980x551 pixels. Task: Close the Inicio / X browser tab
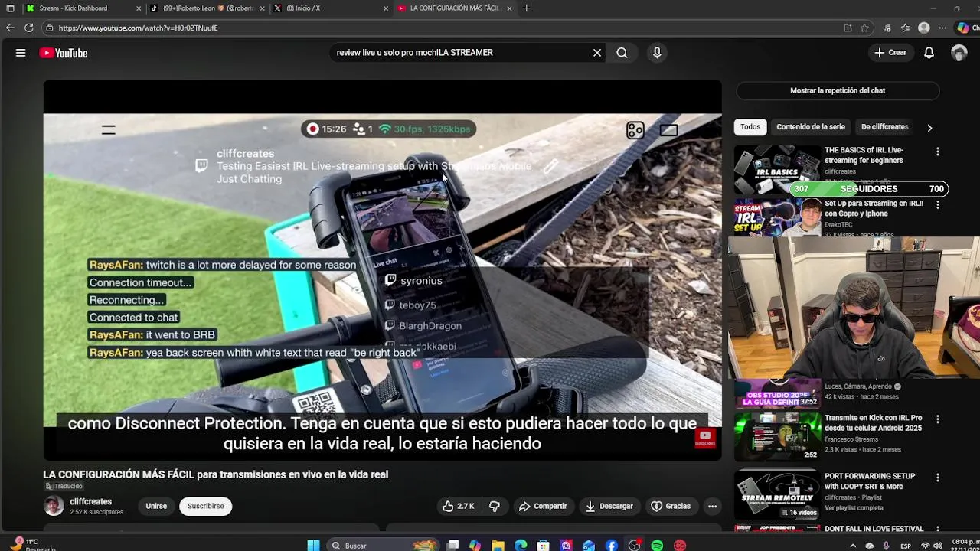click(386, 8)
